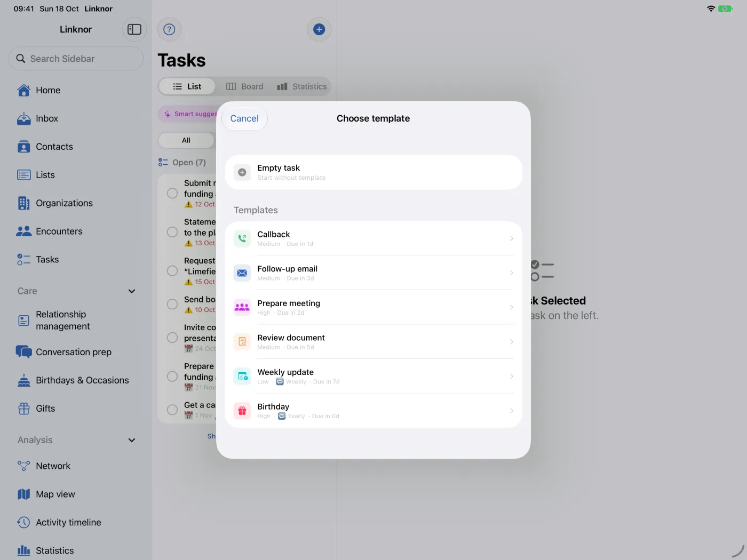Choose the Prepare meeting template
The height and width of the screenshot is (560, 747).
pos(373,307)
